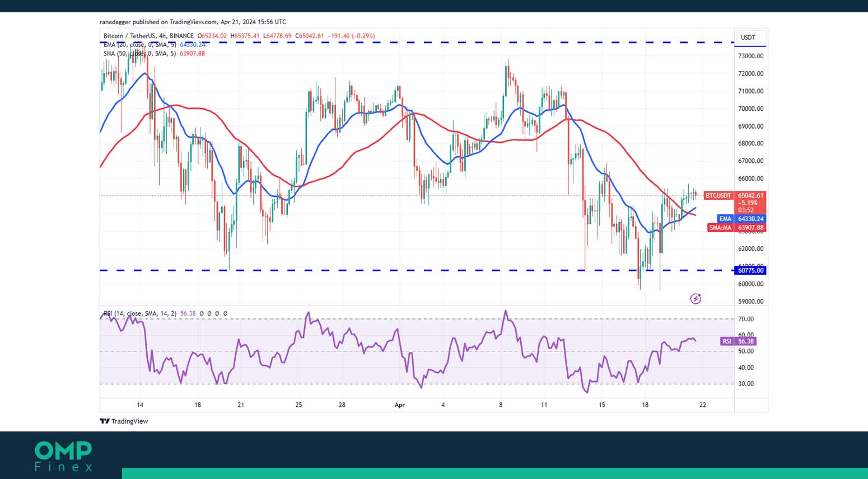Click the 'Apr' label on the date axis

[x=399, y=405]
